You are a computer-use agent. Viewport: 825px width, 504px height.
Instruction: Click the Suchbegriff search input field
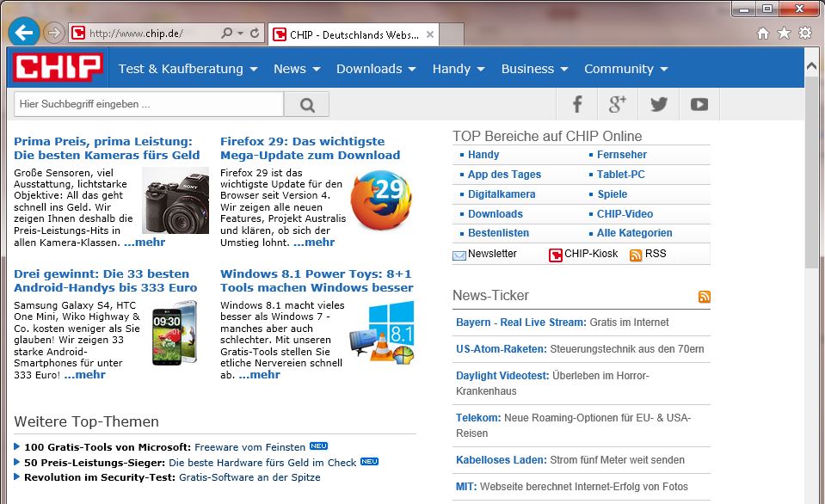pyautogui.click(x=148, y=104)
